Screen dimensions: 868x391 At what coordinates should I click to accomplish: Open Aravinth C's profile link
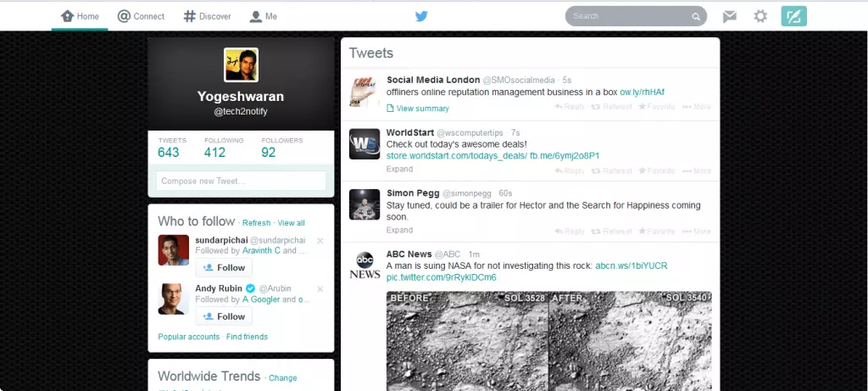tap(261, 250)
